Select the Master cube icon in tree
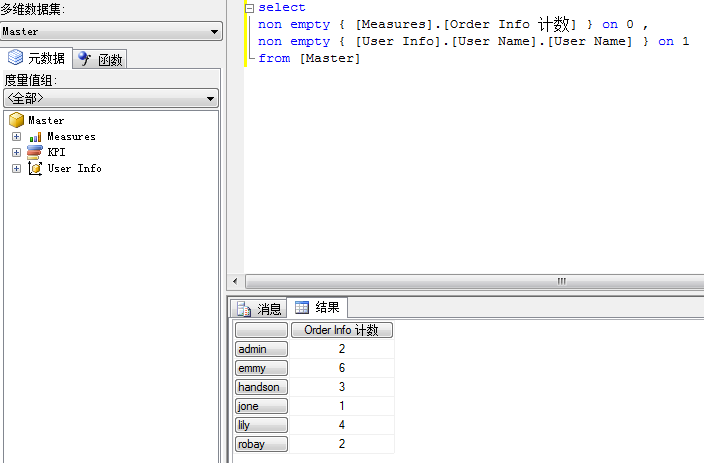 pyautogui.click(x=17, y=120)
